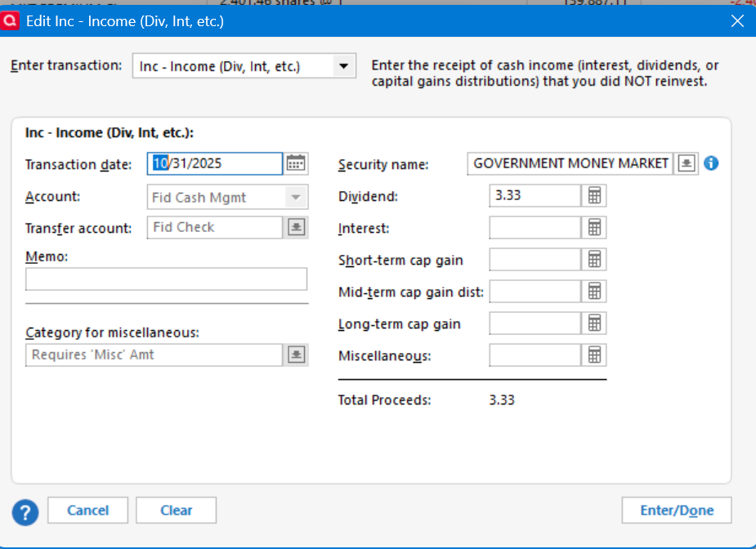Click into the Miscellaneous amount field
The image size is (756, 549).
(535, 355)
